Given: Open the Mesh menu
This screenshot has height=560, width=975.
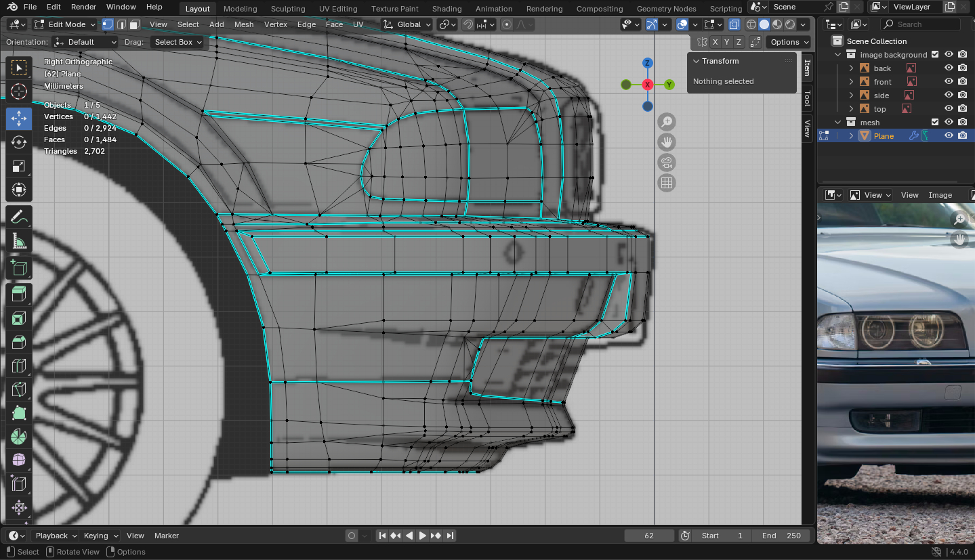Looking at the screenshot, I should (244, 24).
